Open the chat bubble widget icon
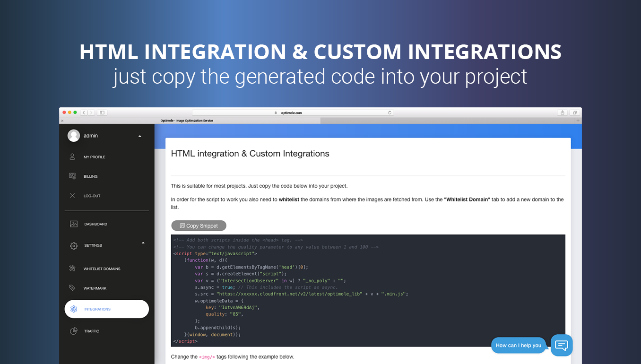Viewport: 641px width, 364px height. click(562, 345)
